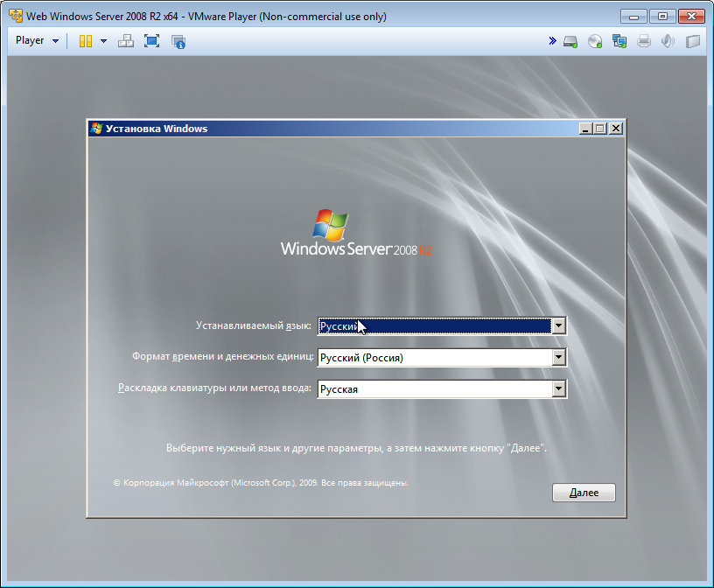Open Раскладка клавиатуры dropdown arrow
Image resolution: width=714 pixels, height=588 pixels.
[559, 389]
